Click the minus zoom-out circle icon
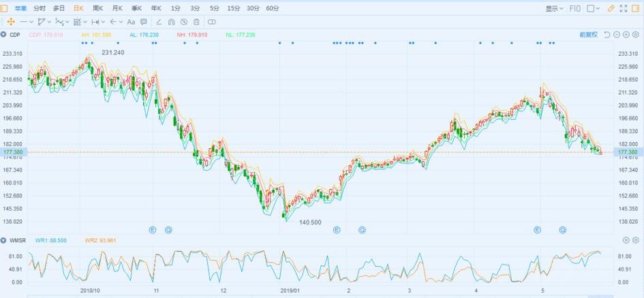Image resolution: width=644 pixels, height=298 pixels. click(x=617, y=35)
